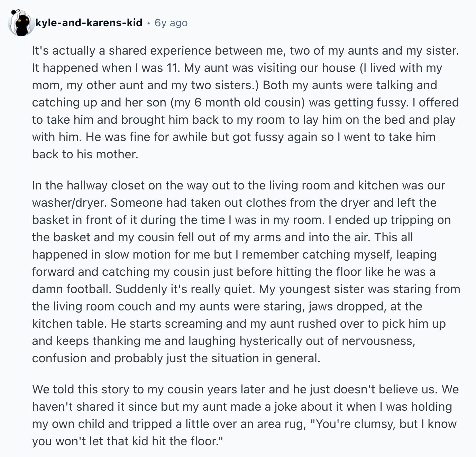The height and width of the screenshot is (457, 476).
Task: Click the paragraph starting 'In the hallway closet'
Action: click(246, 272)
